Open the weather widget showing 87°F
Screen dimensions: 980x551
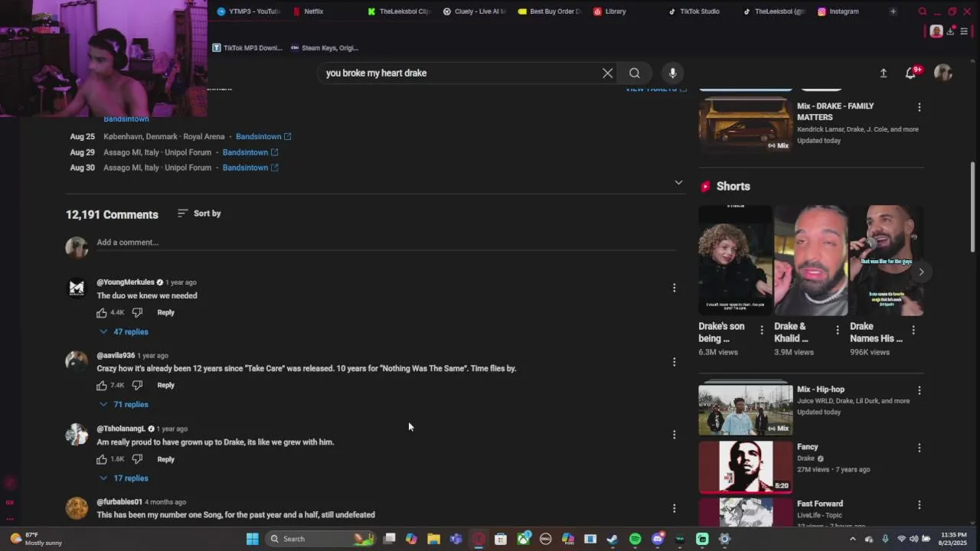(x=35, y=539)
